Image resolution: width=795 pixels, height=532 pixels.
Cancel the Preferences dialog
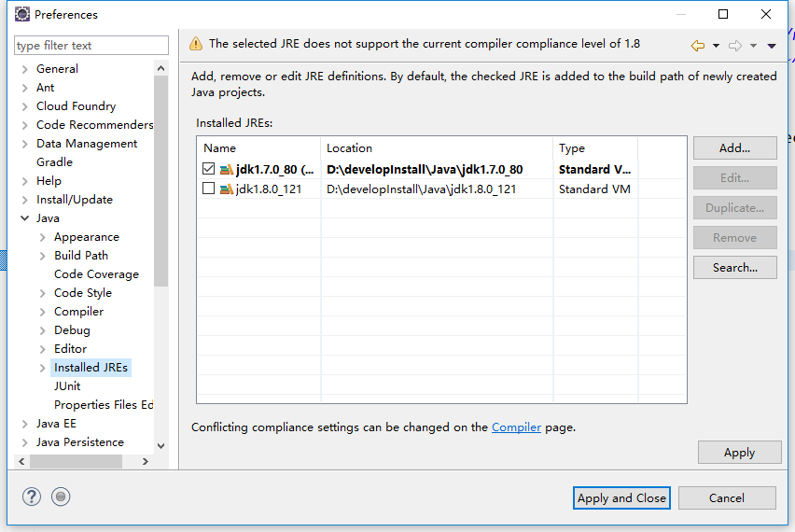[x=727, y=498]
